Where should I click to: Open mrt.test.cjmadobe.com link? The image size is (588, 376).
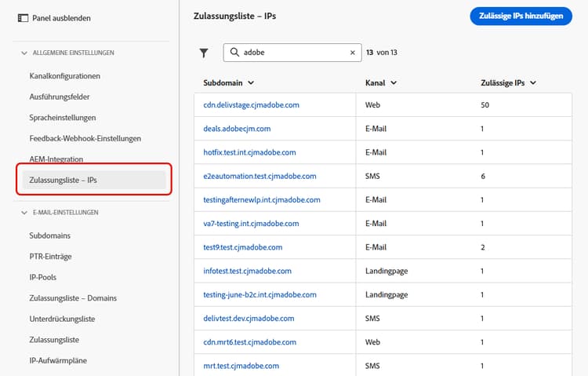click(x=241, y=366)
